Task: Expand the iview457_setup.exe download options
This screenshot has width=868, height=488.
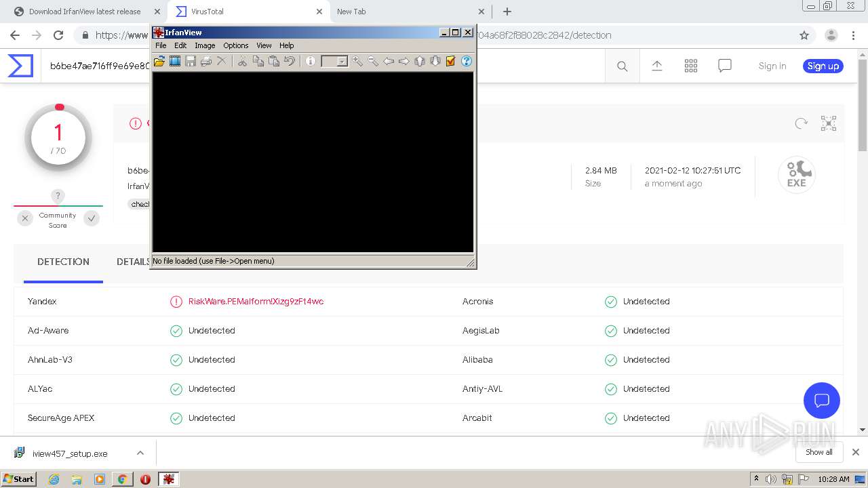Action: tap(140, 453)
